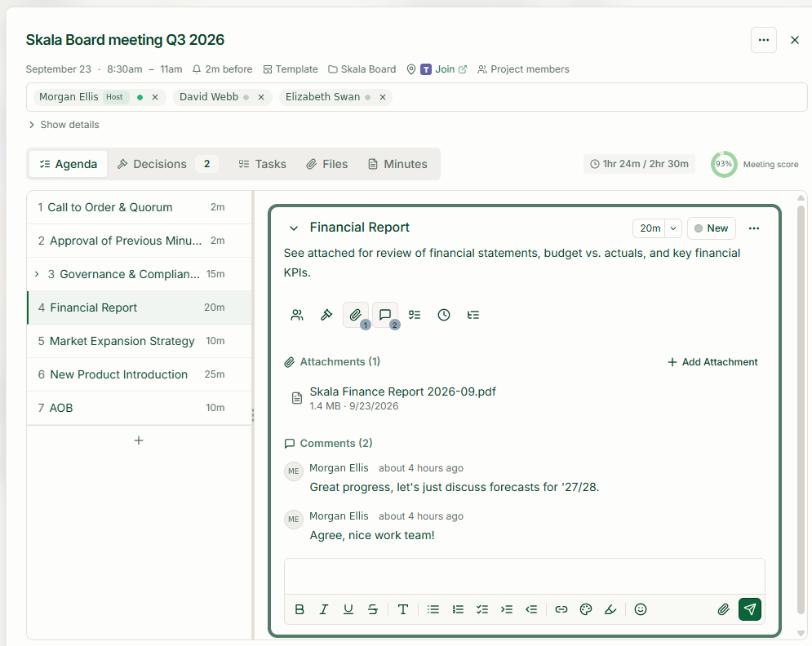812x646 pixels.
Task: Toggle italic formatting
Action: [x=324, y=610]
